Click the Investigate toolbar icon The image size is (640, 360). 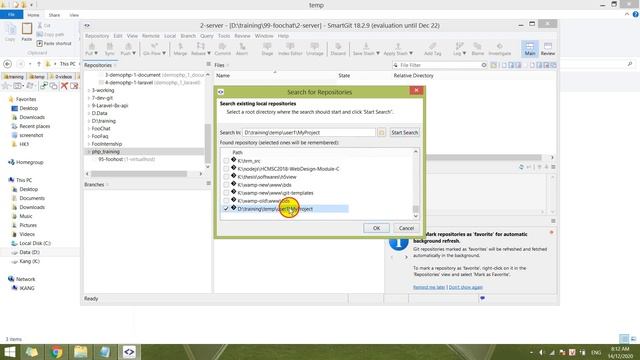(500, 49)
